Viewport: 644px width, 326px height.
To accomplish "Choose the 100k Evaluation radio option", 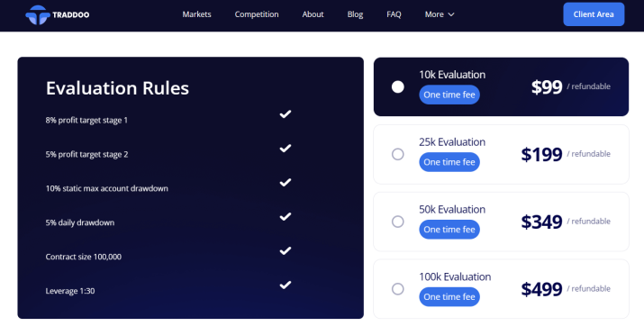I will 397,289.
